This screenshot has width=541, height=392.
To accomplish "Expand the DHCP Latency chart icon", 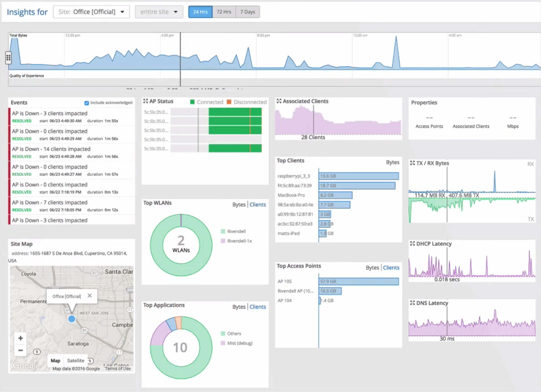I will [x=413, y=244].
